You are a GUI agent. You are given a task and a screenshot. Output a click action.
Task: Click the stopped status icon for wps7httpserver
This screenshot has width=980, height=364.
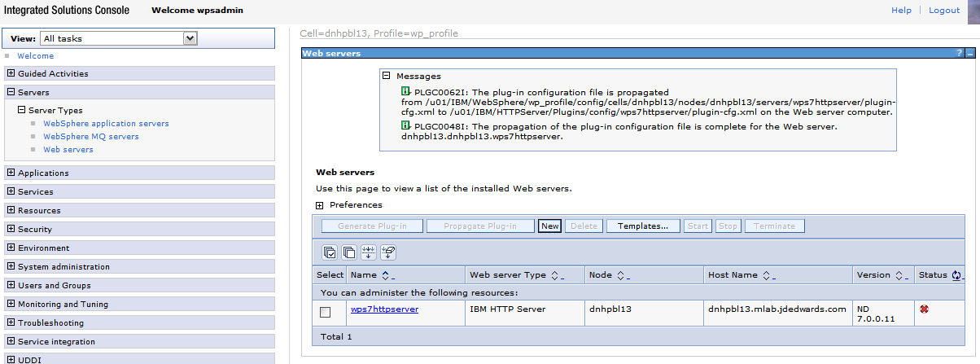[x=924, y=309]
